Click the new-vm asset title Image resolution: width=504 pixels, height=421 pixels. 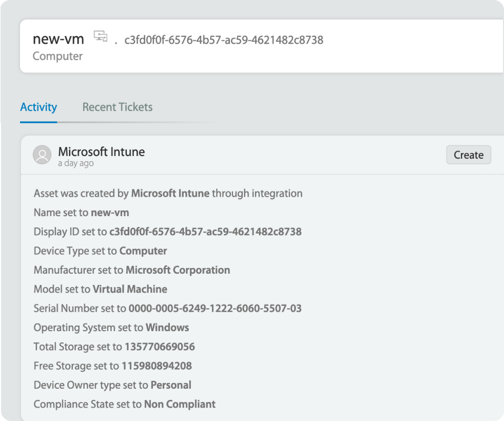pos(58,39)
